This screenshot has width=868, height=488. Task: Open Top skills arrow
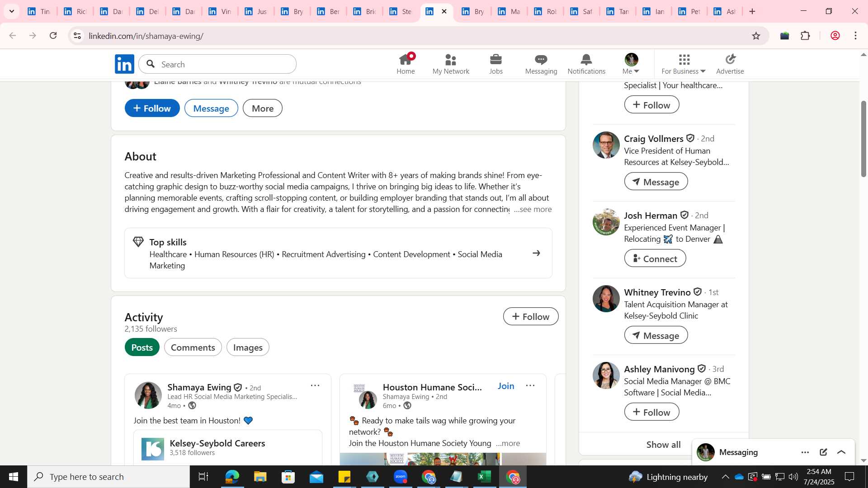[x=537, y=253]
